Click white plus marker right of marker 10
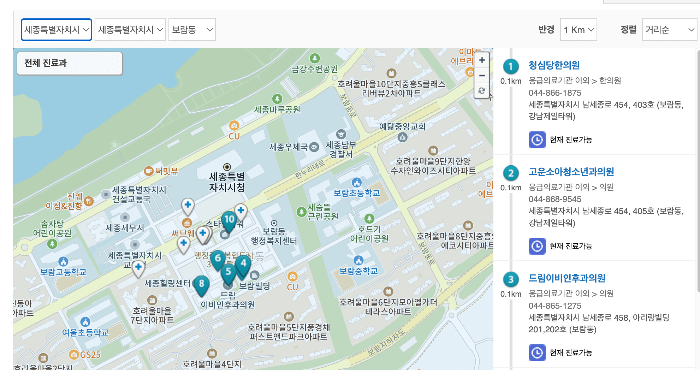 pyautogui.click(x=241, y=212)
